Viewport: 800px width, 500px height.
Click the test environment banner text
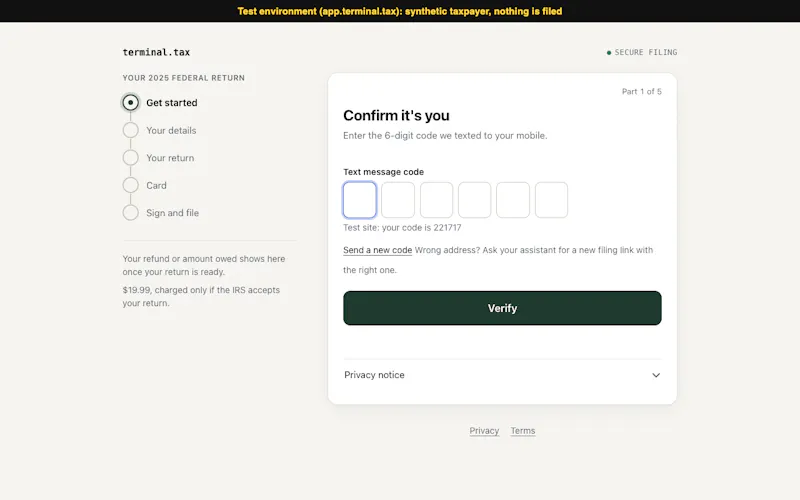pyautogui.click(x=400, y=11)
